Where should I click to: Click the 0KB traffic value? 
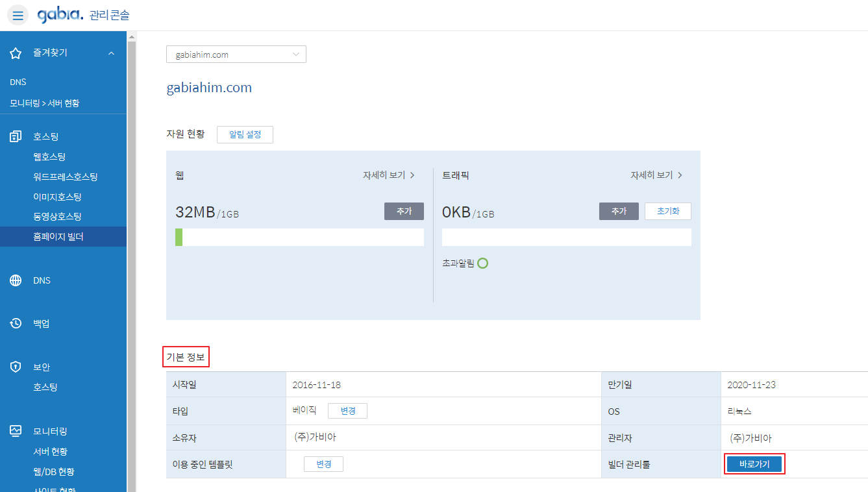[x=456, y=212]
